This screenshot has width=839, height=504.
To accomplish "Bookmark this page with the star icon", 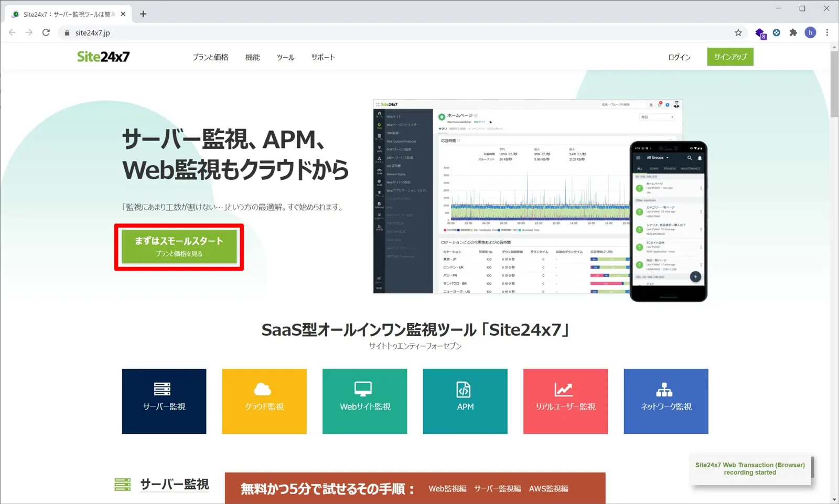I will [x=738, y=33].
